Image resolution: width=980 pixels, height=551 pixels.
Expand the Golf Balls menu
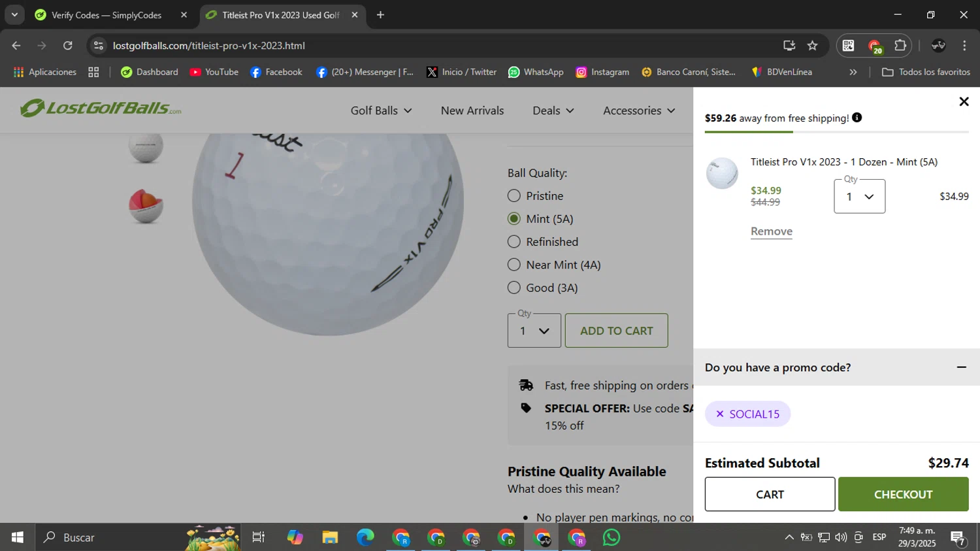(381, 110)
